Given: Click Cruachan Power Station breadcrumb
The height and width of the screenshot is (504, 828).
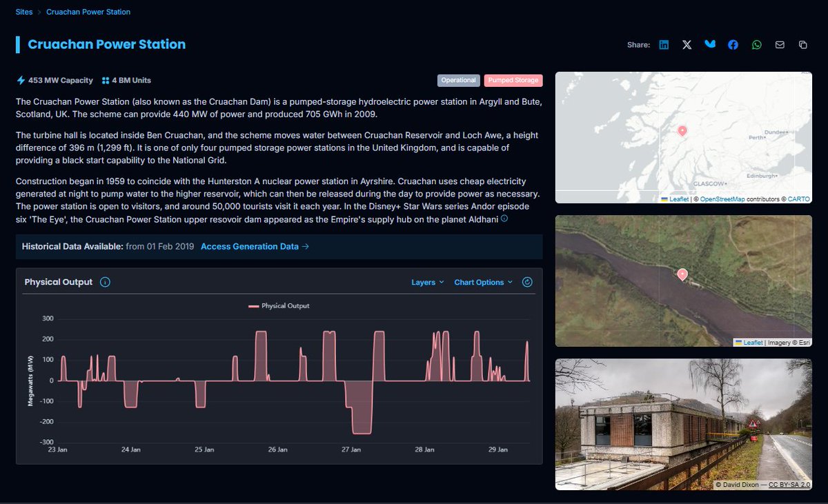Looking at the screenshot, I should pos(88,12).
